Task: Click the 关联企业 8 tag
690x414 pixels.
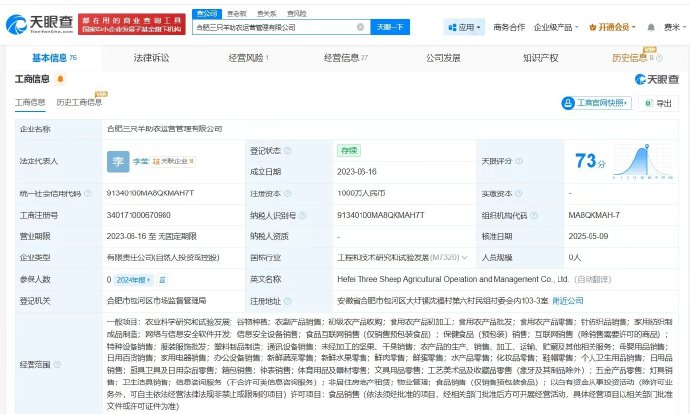Action: click(173, 161)
